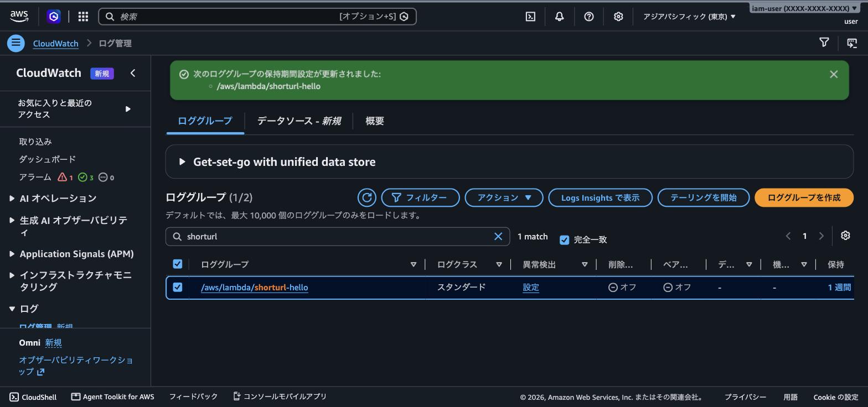Open the help question mark icon
This screenshot has height=407, width=868.
[x=589, y=17]
